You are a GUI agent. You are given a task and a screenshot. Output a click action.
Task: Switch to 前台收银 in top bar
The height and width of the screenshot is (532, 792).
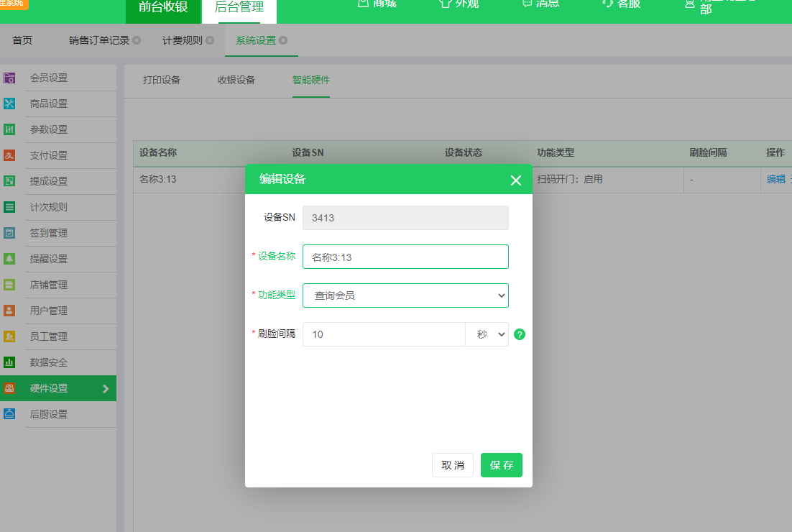[163, 7]
